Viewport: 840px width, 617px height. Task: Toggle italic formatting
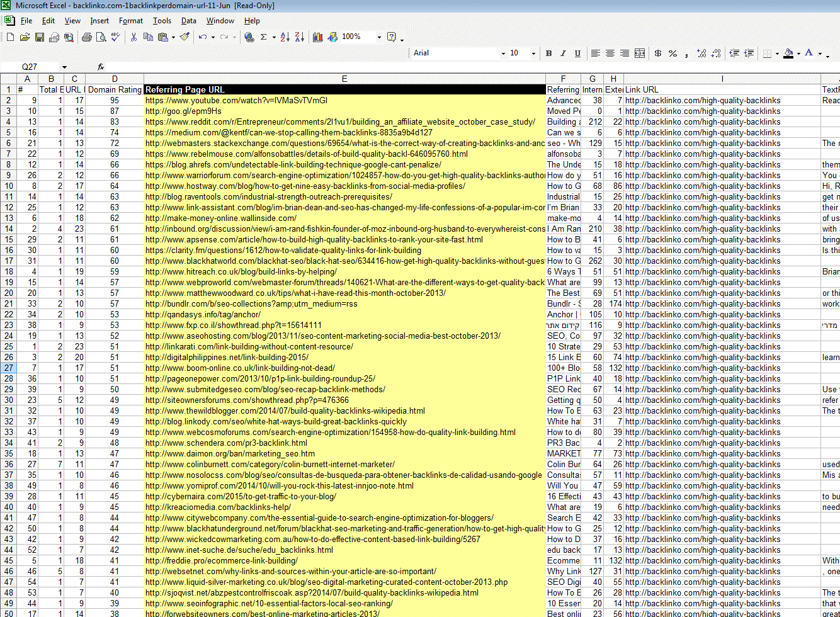point(563,54)
